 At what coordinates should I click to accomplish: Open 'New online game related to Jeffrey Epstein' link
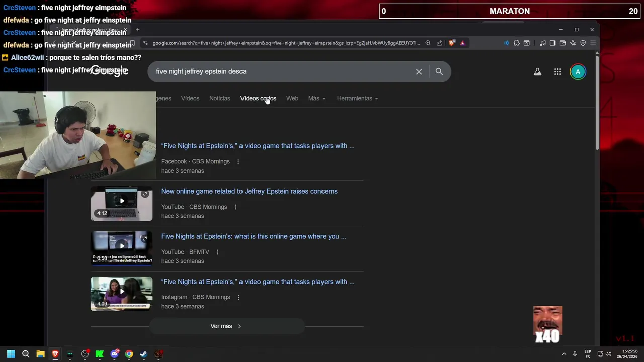[x=249, y=191]
